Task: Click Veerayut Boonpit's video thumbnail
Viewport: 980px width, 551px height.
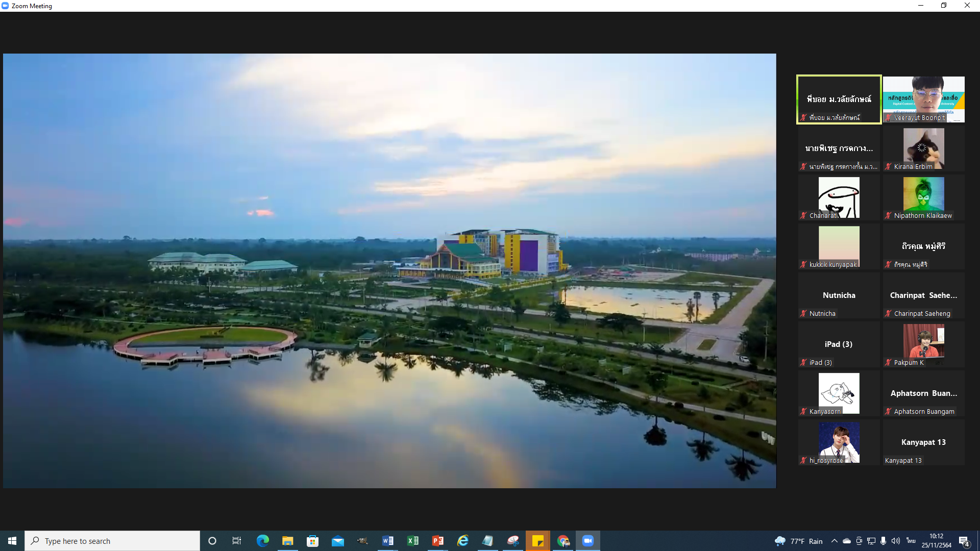Action: [923, 99]
